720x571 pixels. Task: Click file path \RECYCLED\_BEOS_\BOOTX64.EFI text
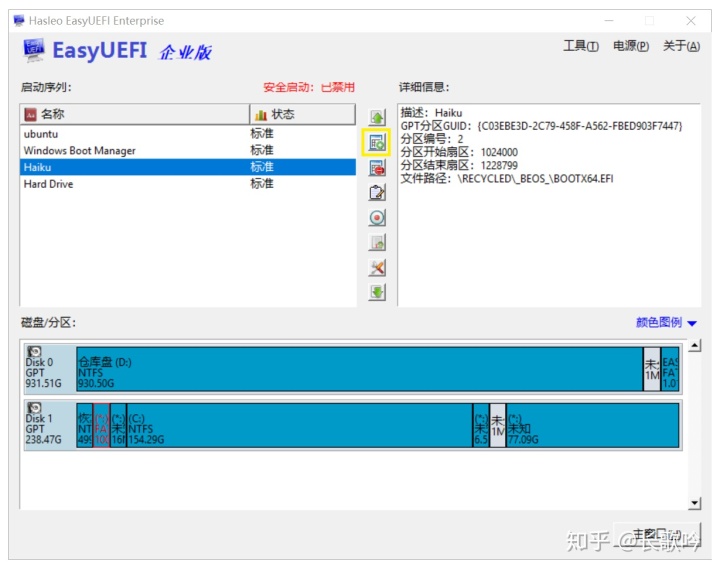tap(535, 179)
